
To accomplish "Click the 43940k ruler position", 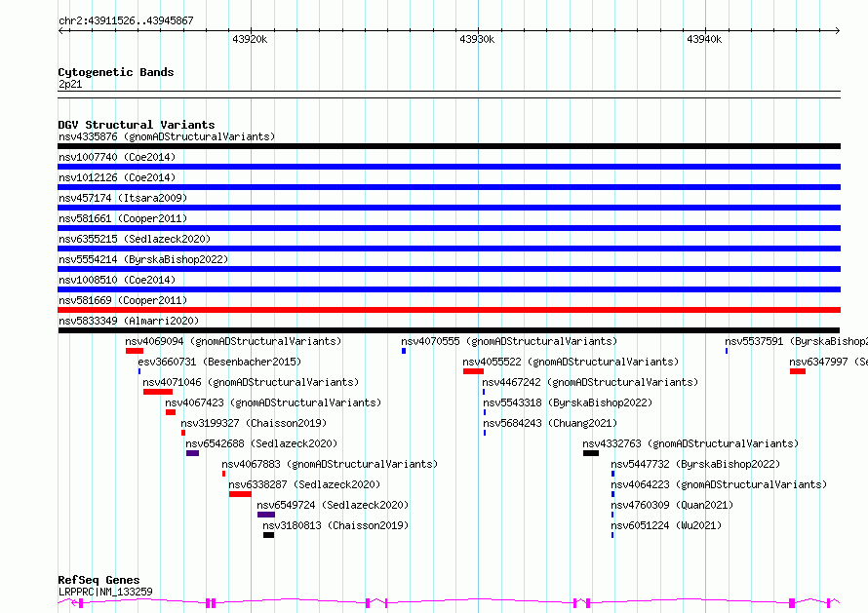I will [704, 39].
